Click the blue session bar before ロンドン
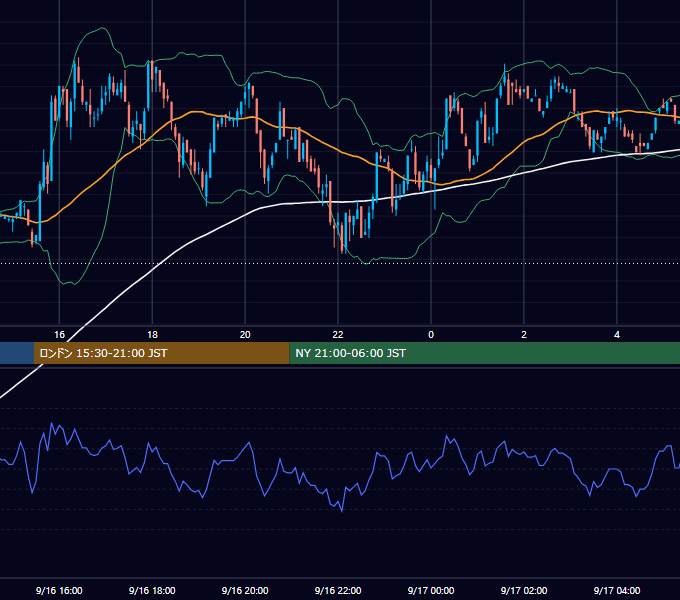 click(17, 353)
